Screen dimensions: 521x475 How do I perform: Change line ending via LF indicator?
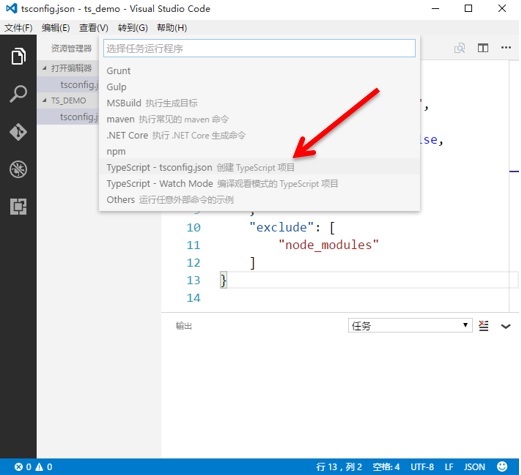pyautogui.click(x=449, y=467)
